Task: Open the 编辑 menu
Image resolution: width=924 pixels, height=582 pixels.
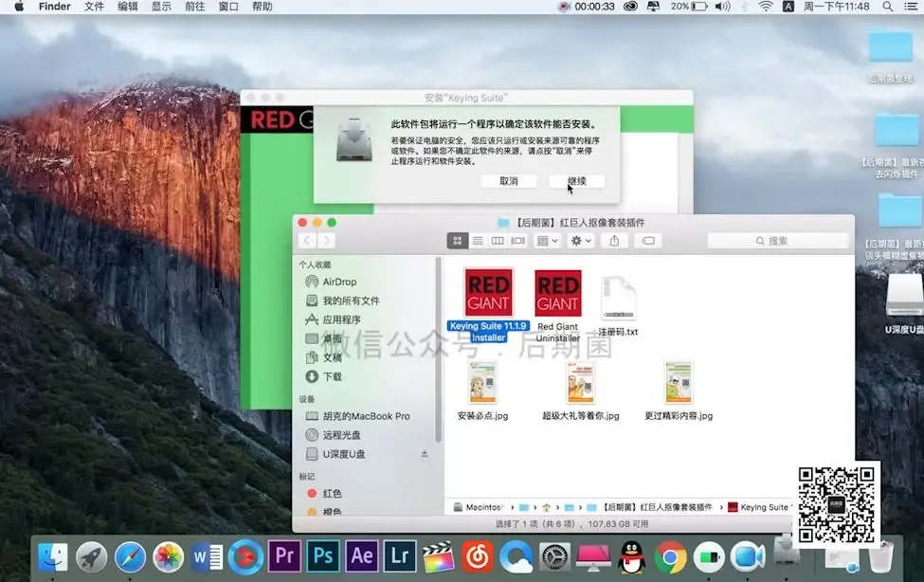Action: point(127,7)
